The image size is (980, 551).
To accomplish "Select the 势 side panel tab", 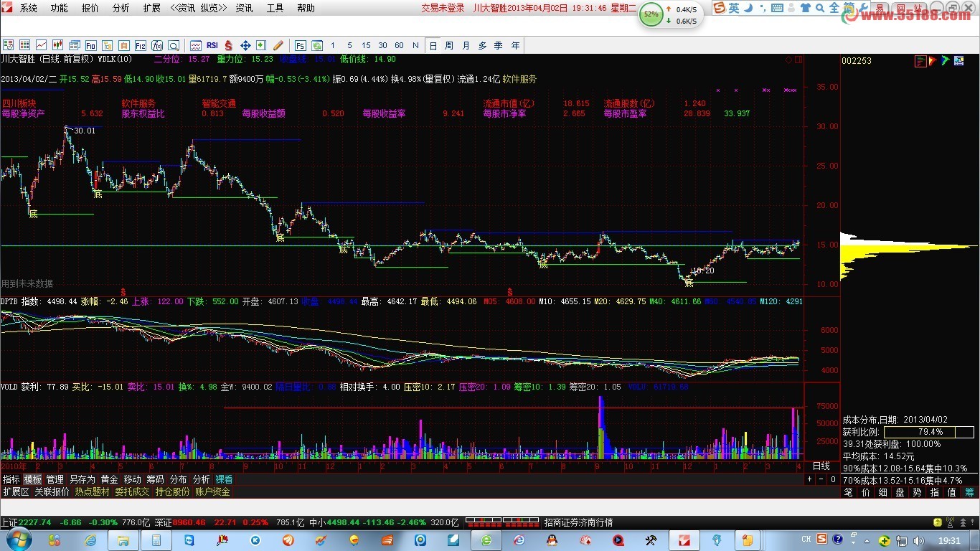I will point(918,492).
